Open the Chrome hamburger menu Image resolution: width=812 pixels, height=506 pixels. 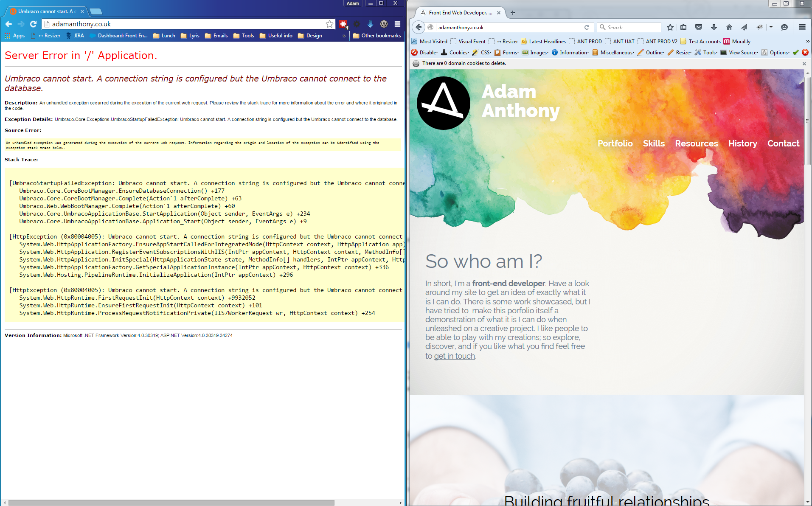(397, 24)
